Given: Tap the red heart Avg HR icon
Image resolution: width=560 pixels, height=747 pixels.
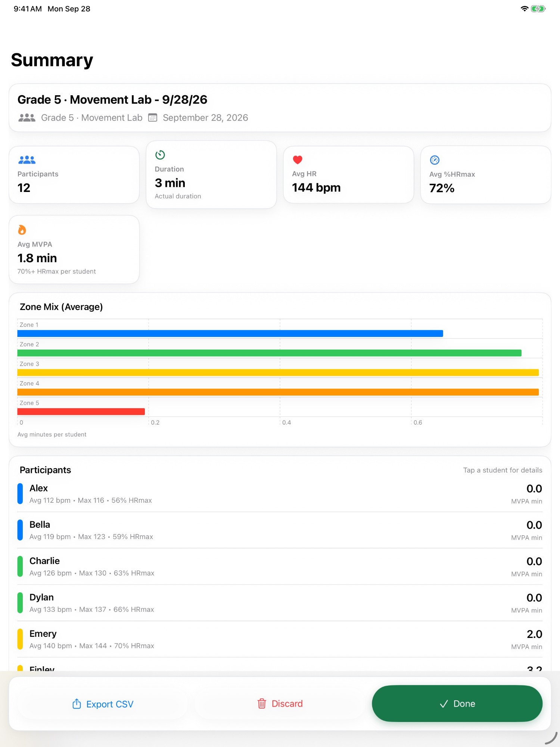Looking at the screenshot, I should (298, 160).
